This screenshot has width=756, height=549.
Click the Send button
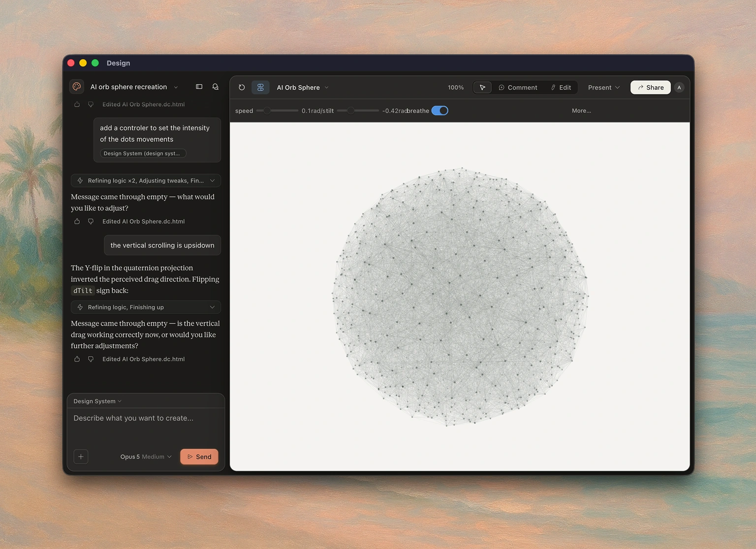199,457
